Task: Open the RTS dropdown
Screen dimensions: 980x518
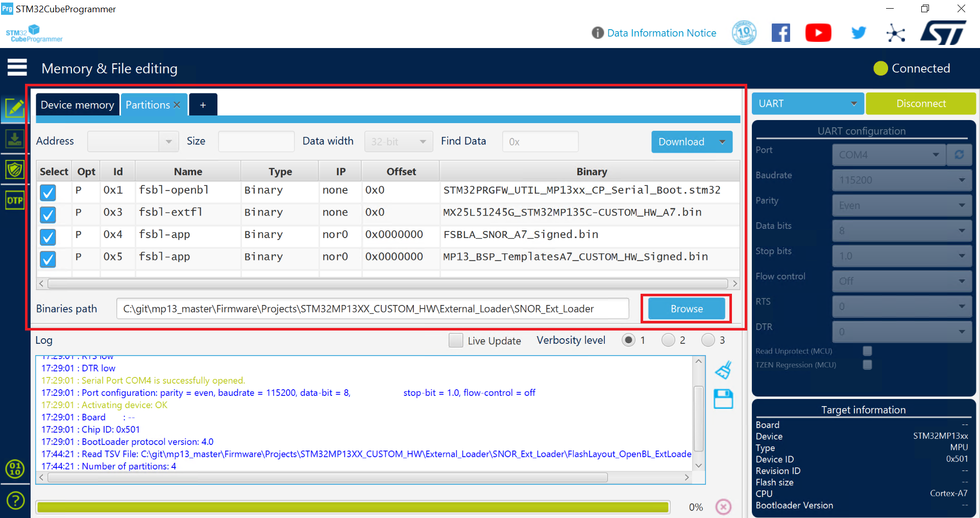Action: [902, 307]
